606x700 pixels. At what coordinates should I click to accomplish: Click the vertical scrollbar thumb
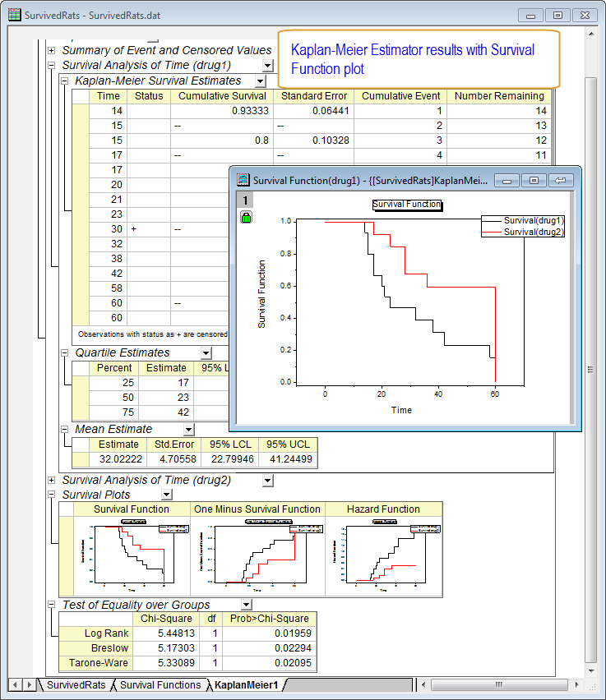pos(591,370)
